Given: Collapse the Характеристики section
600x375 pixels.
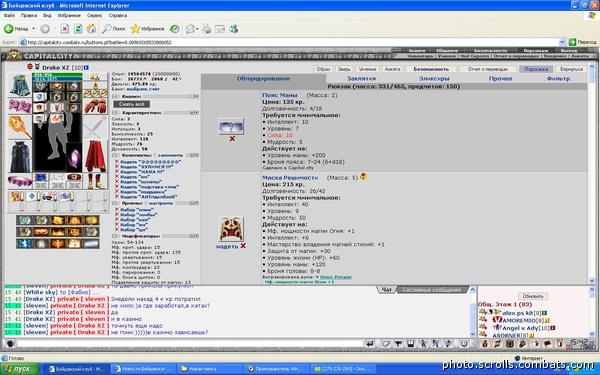Looking at the screenshot, I should 116,113.
